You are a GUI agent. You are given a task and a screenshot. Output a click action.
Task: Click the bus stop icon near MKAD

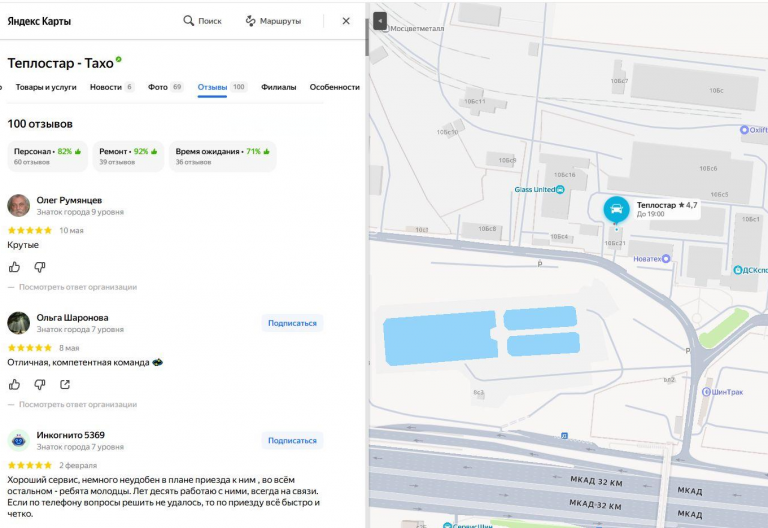click(564, 435)
